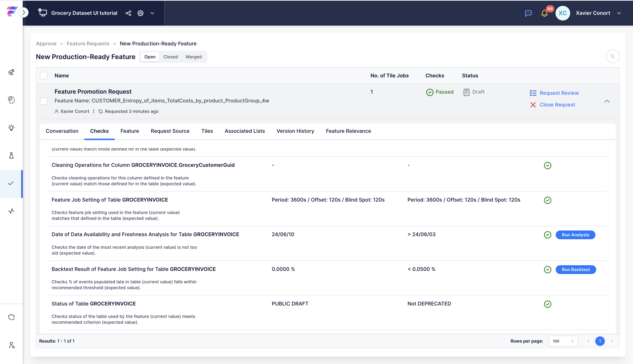Click the Run Backtest button
The height and width of the screenshot is (364, 633).
[575, 269]
